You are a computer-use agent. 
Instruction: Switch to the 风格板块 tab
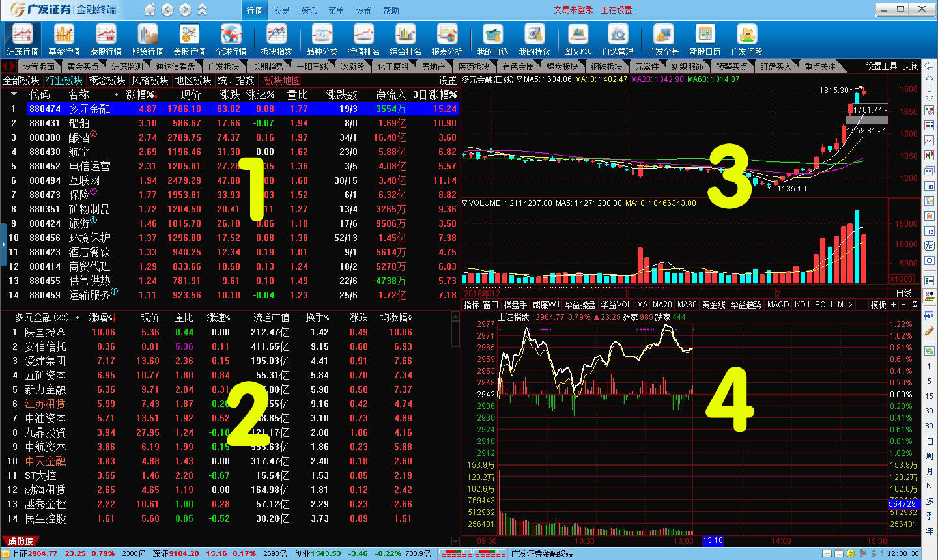coord(150,80)
